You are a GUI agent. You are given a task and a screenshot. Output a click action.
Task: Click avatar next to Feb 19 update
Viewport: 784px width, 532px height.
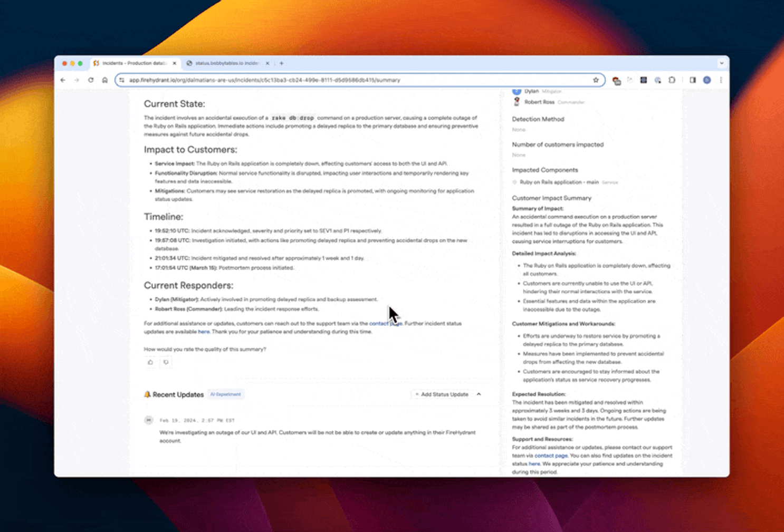(x=149, y=420)
